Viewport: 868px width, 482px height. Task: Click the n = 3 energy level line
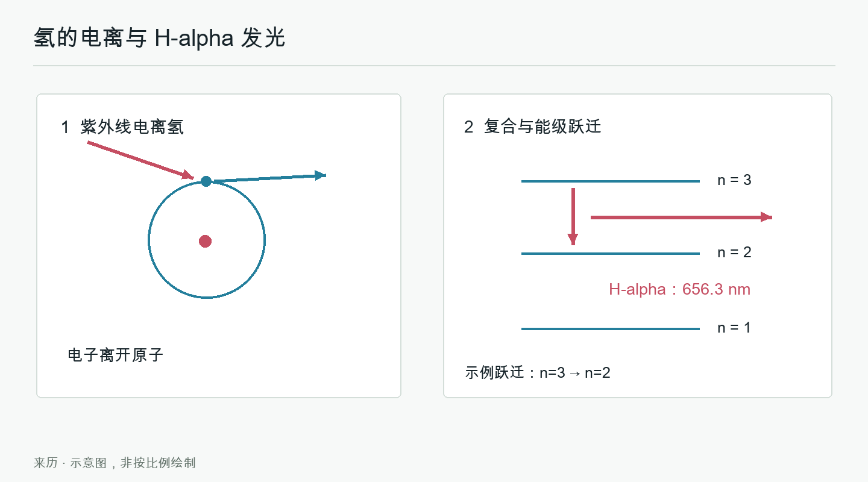coord(610,181)
